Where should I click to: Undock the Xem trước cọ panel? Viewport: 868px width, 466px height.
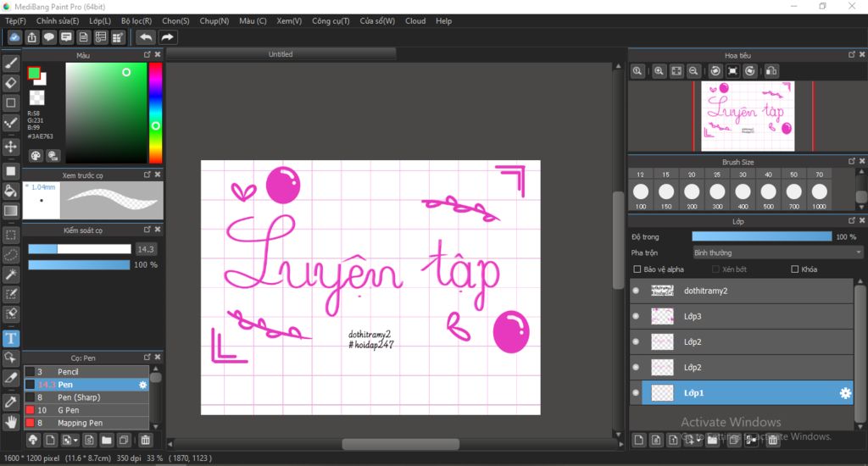click(147, 175)
